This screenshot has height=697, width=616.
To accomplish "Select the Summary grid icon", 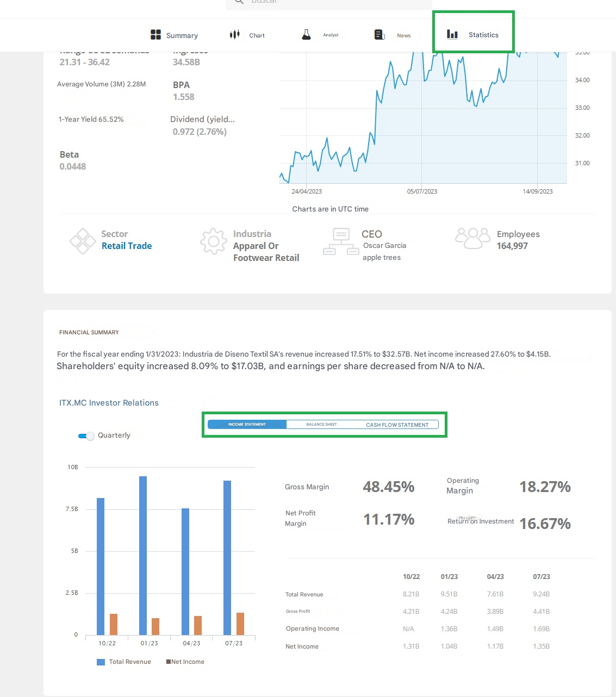I will tap(155, 34).
